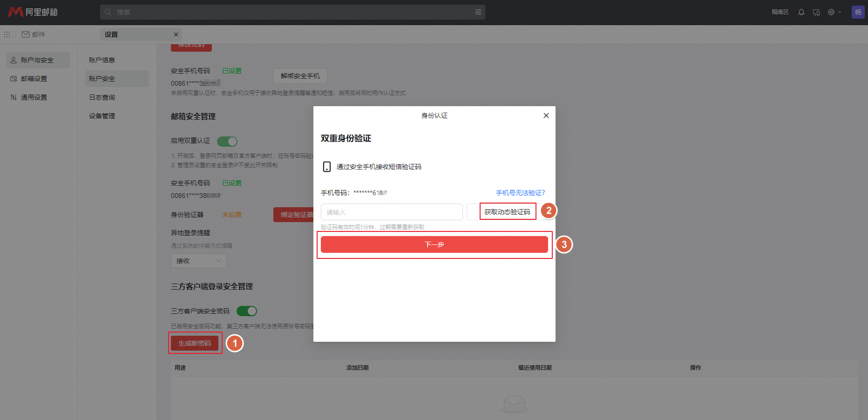Click the device switch icon in header
This screenshot has height=420, width=868.
(816, 12)
